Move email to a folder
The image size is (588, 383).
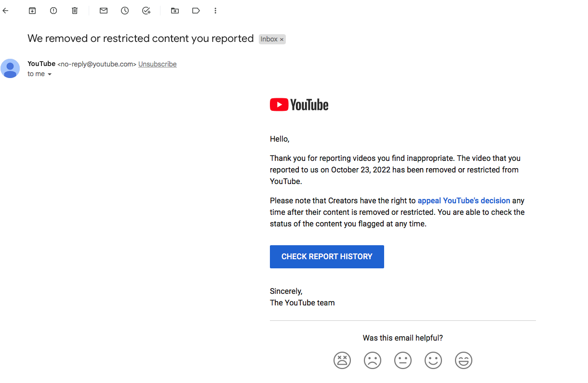(x=175, y=11)
